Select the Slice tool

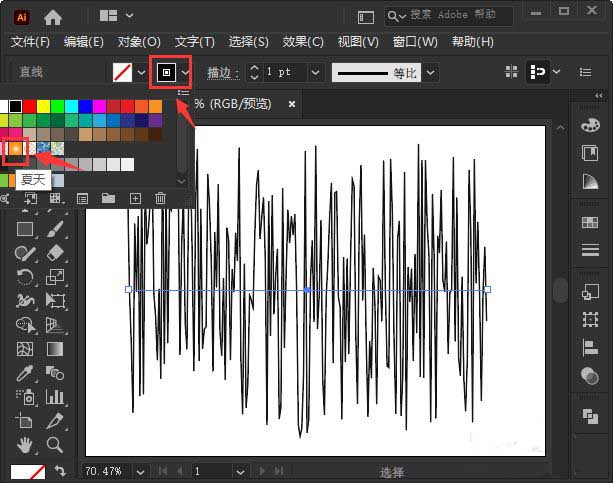(55, 421)
